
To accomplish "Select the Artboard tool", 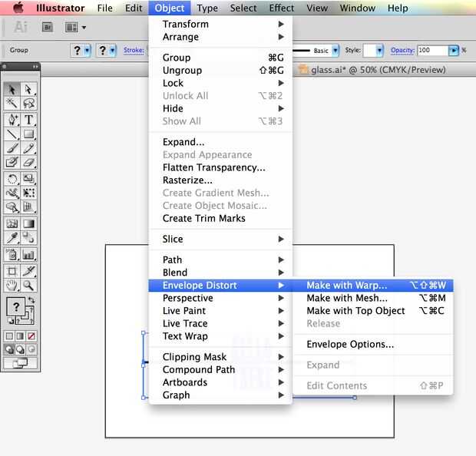I will click(x=12, y=271).
